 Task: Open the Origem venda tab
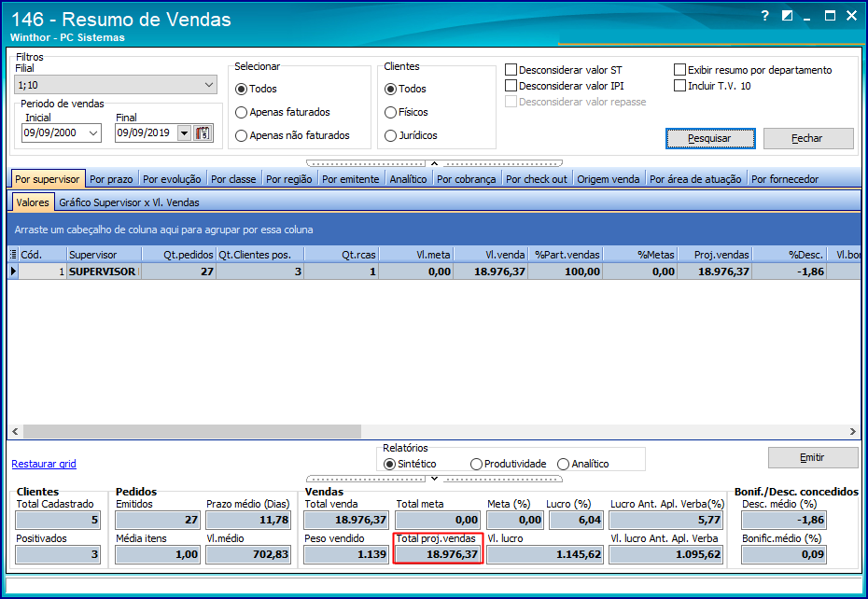[608, 179]
